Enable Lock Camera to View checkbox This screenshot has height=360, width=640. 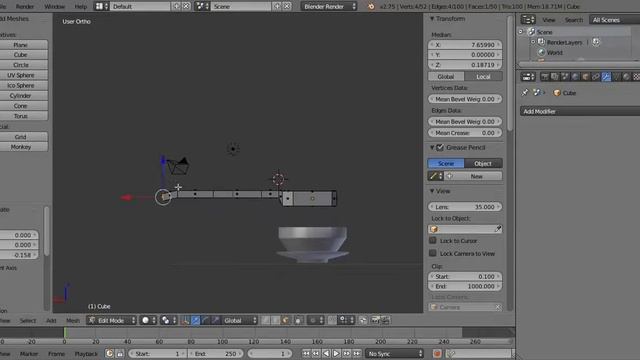click(433, 253)
